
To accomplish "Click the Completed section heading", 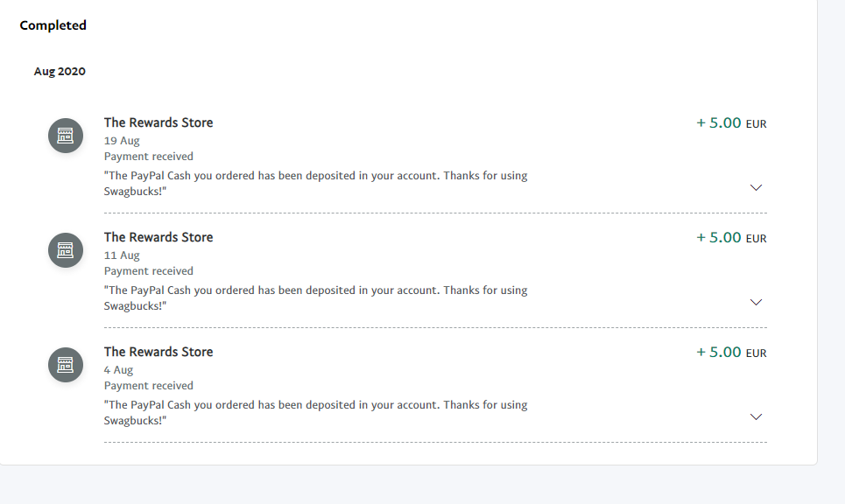I will tap(53, 25).
